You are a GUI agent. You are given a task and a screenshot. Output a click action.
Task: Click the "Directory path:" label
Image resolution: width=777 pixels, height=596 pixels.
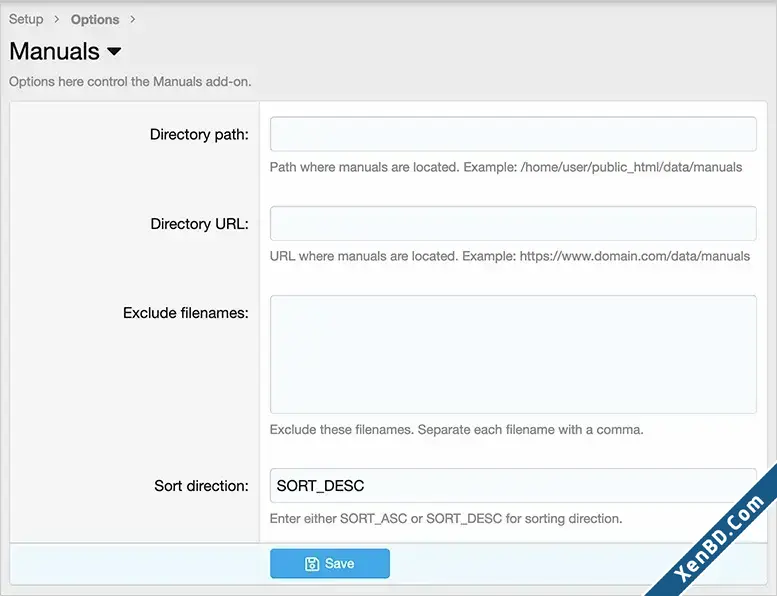pos(199,134)
